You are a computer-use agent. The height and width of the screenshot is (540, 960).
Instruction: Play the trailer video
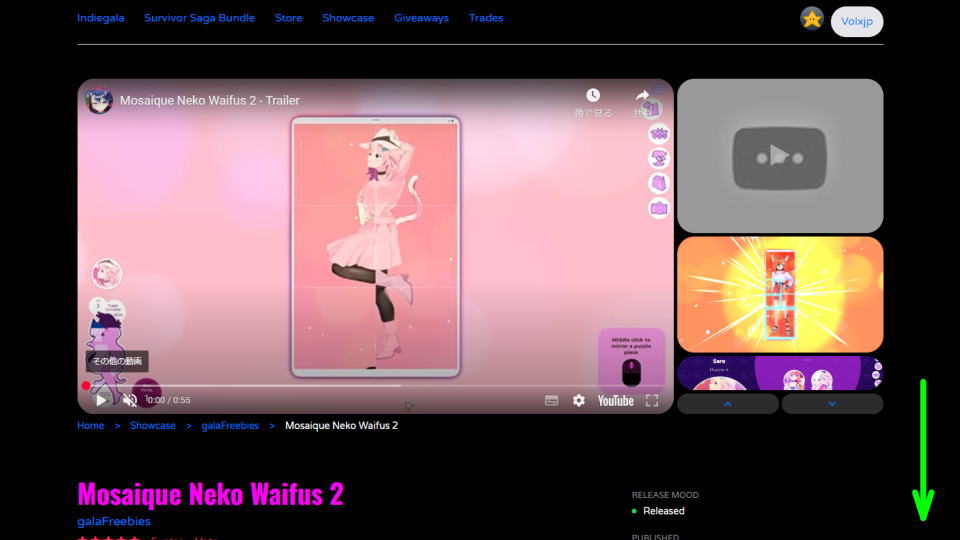click(x=101, y=400)
